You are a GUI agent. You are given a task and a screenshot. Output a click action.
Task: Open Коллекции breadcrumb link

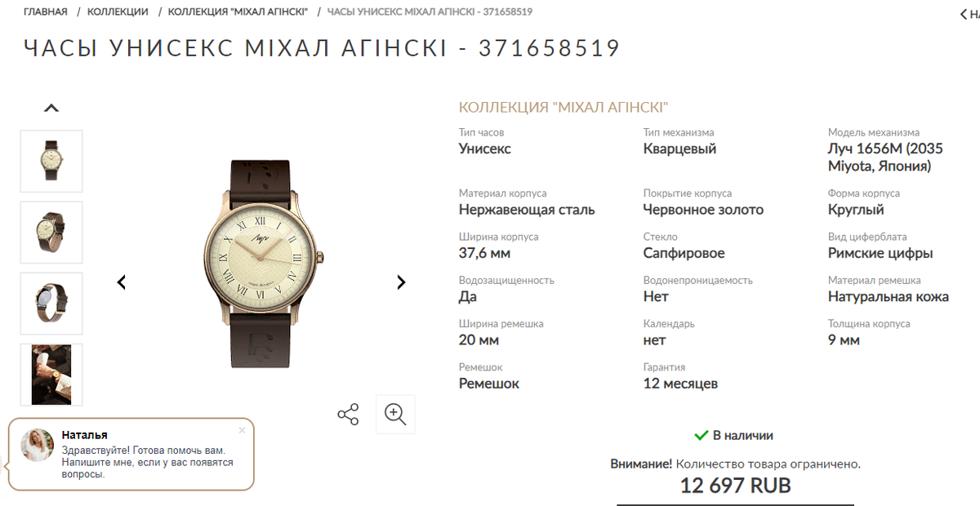tap(118, 12)
